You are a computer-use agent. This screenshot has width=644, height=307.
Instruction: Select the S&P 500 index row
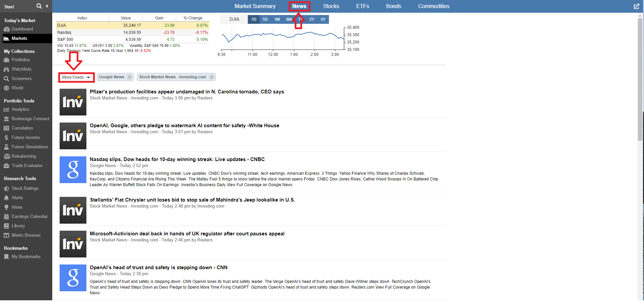[x=133, y=40]
